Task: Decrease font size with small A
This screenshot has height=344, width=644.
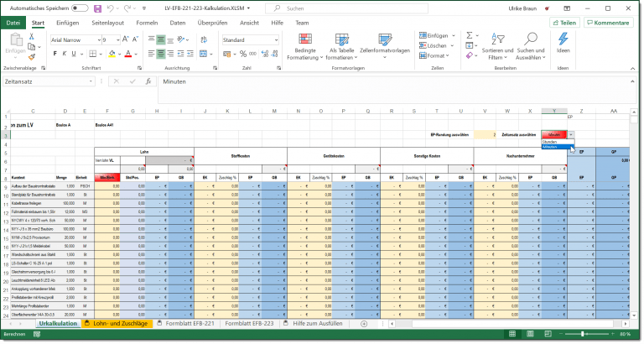Action: [x=135, y=39]
